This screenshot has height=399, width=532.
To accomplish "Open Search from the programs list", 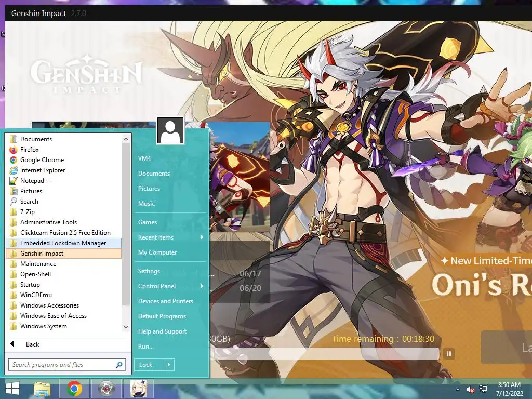I will click(64, 202).
